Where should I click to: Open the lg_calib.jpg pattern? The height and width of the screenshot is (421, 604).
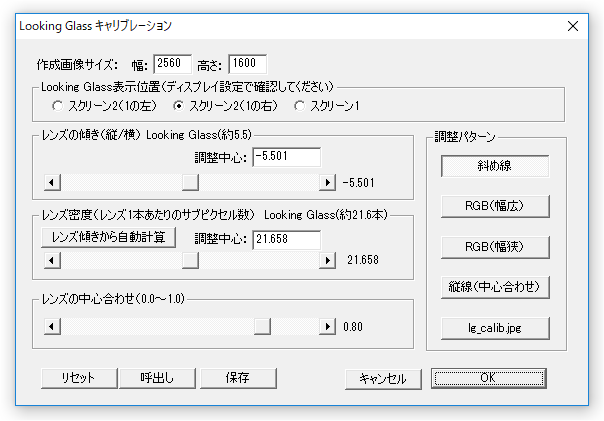tap(495, 328)
